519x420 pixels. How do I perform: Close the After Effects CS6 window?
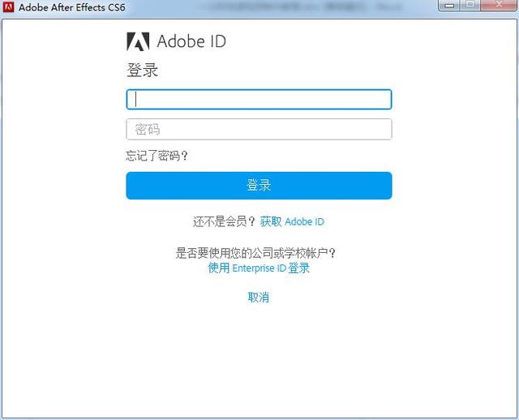[500, 6]
